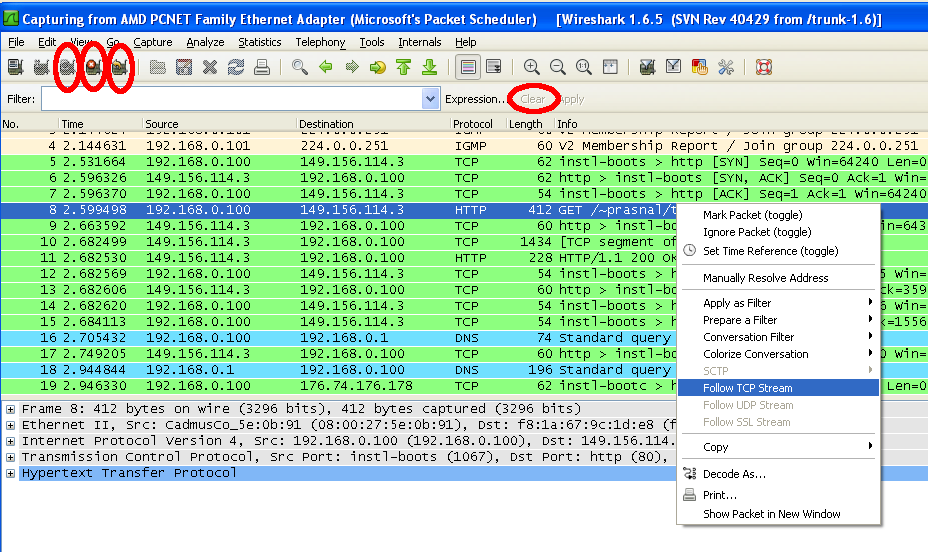Open Copy submenu in context menu
The height and width of the screenshot is (552, 928).
778,447
